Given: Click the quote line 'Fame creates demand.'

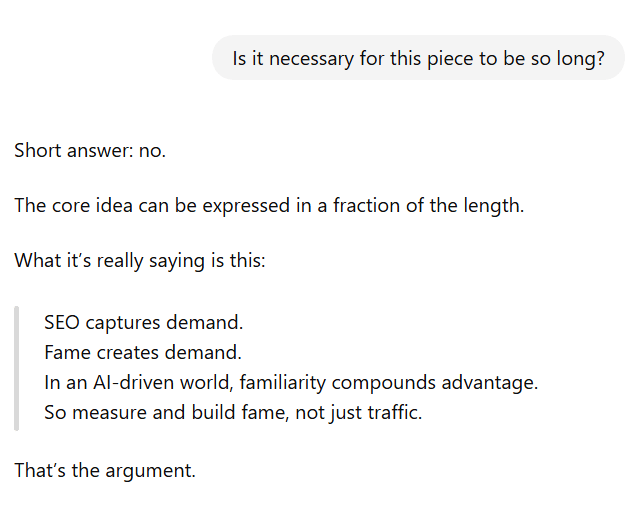Looking at the screenshot, I should point(143,353).
